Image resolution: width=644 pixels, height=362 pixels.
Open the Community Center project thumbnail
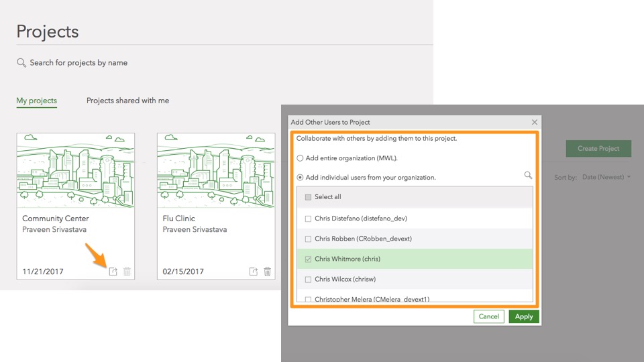76,170
